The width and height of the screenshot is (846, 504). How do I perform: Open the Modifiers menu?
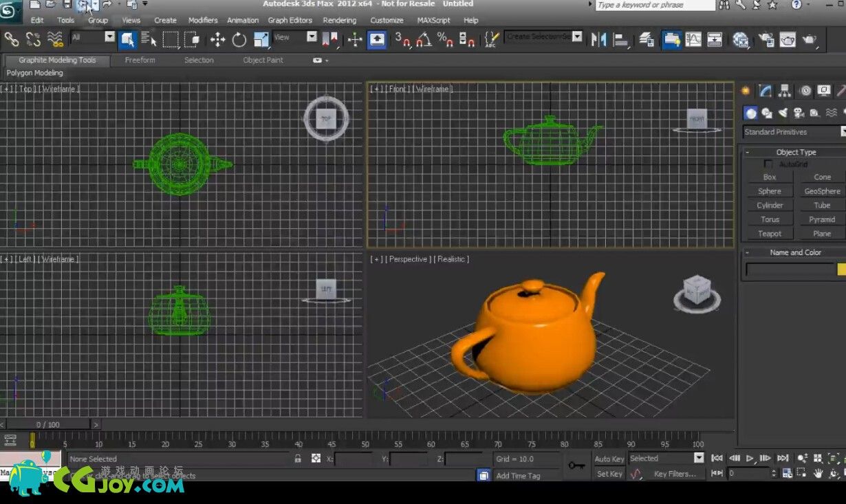pyautogui.click(x=203, y=20)
